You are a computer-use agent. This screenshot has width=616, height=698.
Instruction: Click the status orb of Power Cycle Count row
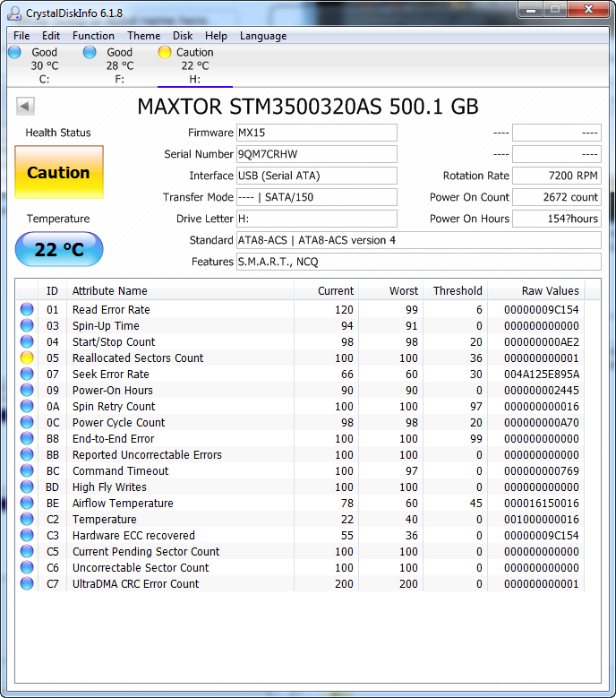27,422
